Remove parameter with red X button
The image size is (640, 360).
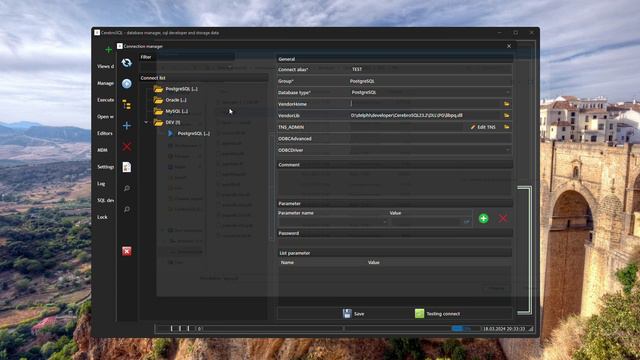(503, 218)
